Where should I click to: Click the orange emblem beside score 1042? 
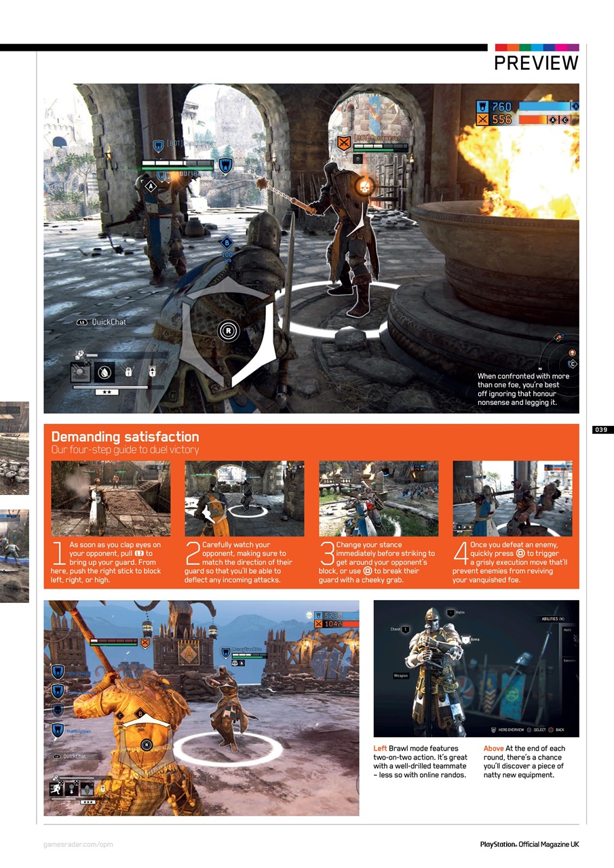click(x=319, y=625)
